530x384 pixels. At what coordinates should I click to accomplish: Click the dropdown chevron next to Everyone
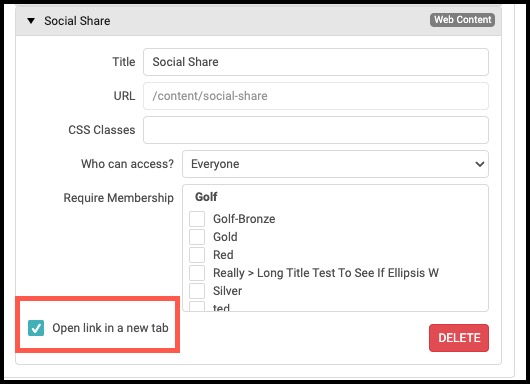pos(480,164)
